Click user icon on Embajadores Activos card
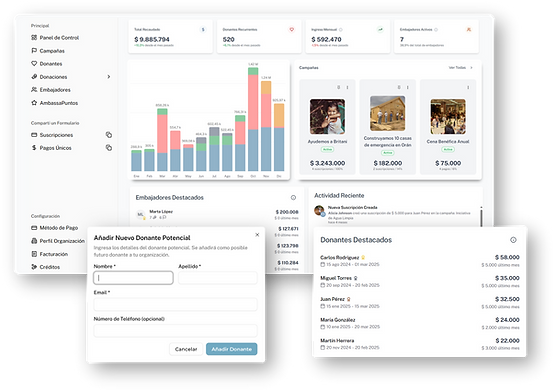The height and width of the screenshot is (391, 555). pos(469,30)
